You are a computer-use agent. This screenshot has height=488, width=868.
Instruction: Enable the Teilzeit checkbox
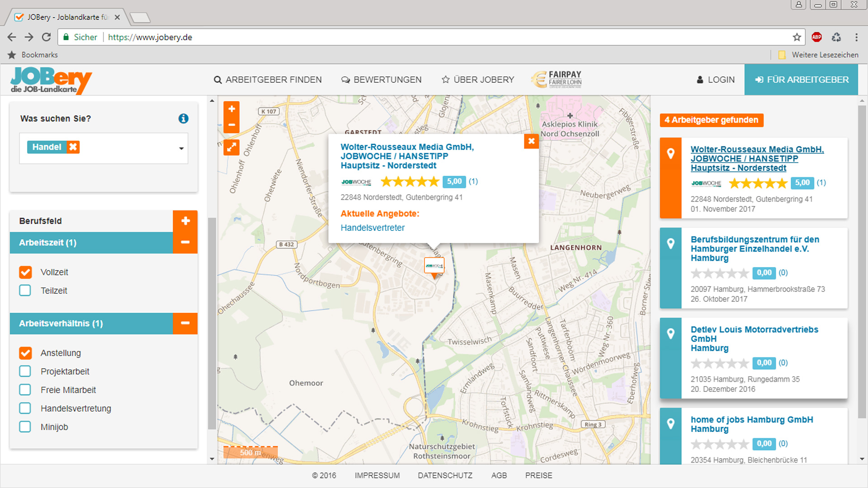(x=25, y=291)
